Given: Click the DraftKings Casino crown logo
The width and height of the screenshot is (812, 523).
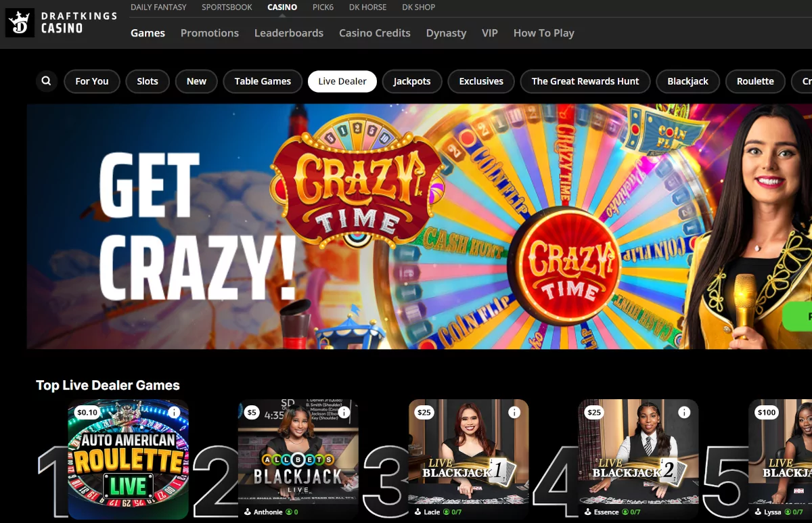Looking at the screenshot, I should click(x=20, y=22).
